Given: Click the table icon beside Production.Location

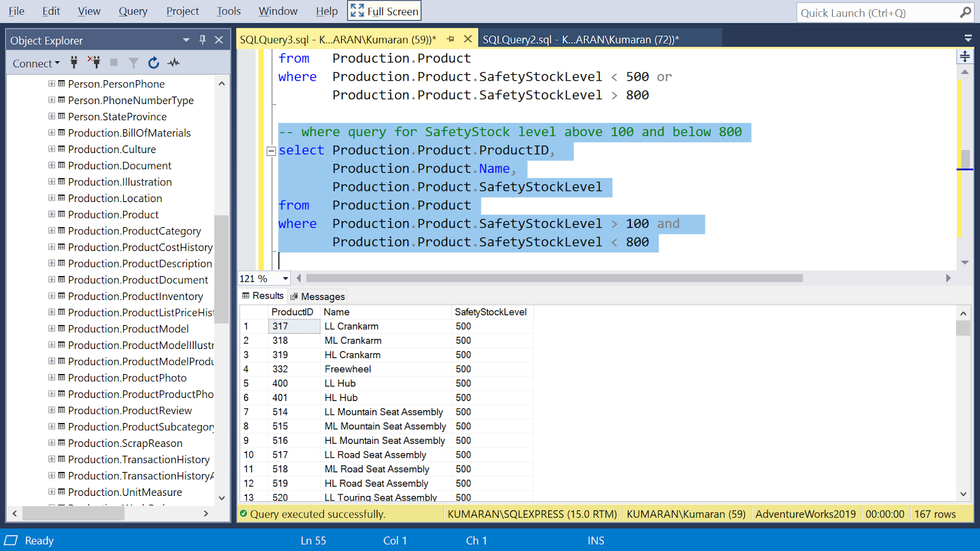Looking at the screenshot, I should [x=61, y=198].
